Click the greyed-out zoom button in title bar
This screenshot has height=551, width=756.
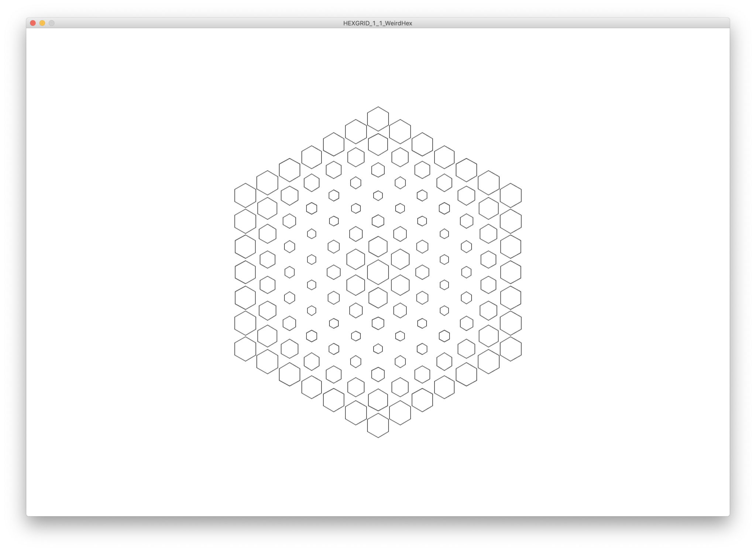[x=52, y=23]
